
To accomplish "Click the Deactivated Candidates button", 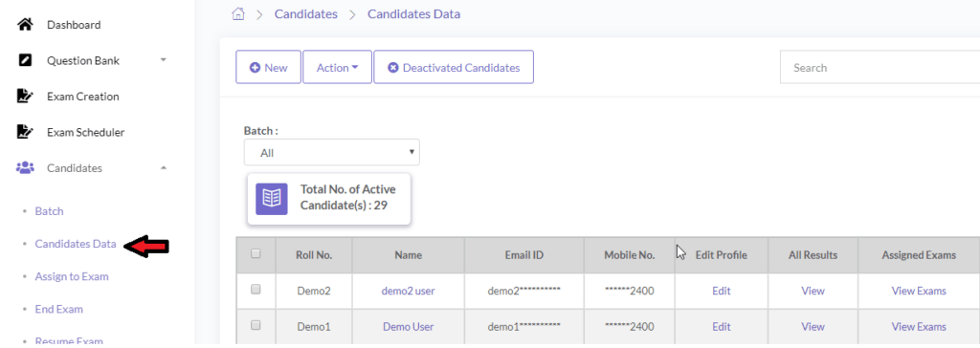I will coord(454,68).
